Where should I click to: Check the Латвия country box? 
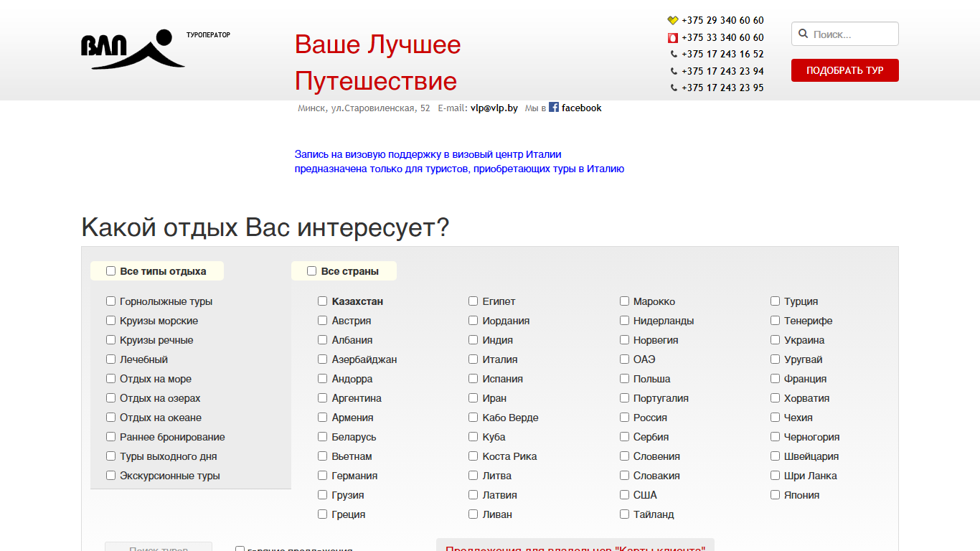tap(473, 495)
